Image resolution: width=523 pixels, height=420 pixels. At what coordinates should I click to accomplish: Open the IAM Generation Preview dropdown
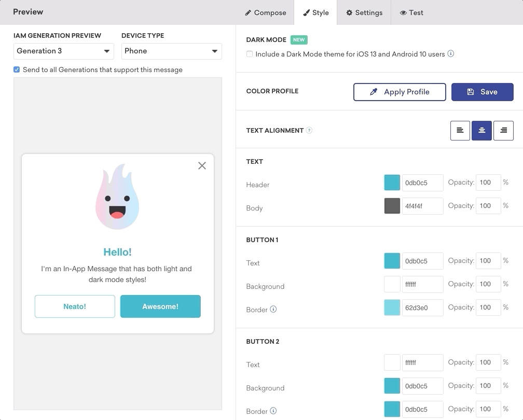[x=63, y=51]
